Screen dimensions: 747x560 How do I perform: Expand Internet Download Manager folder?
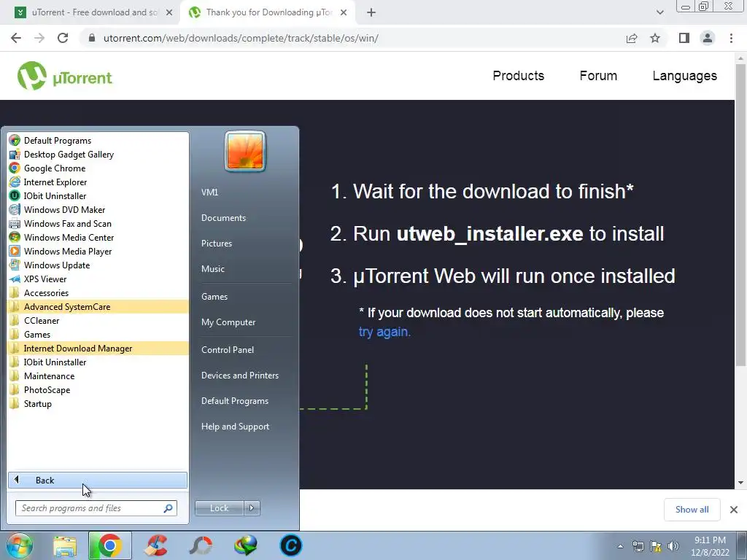point(98,348)
